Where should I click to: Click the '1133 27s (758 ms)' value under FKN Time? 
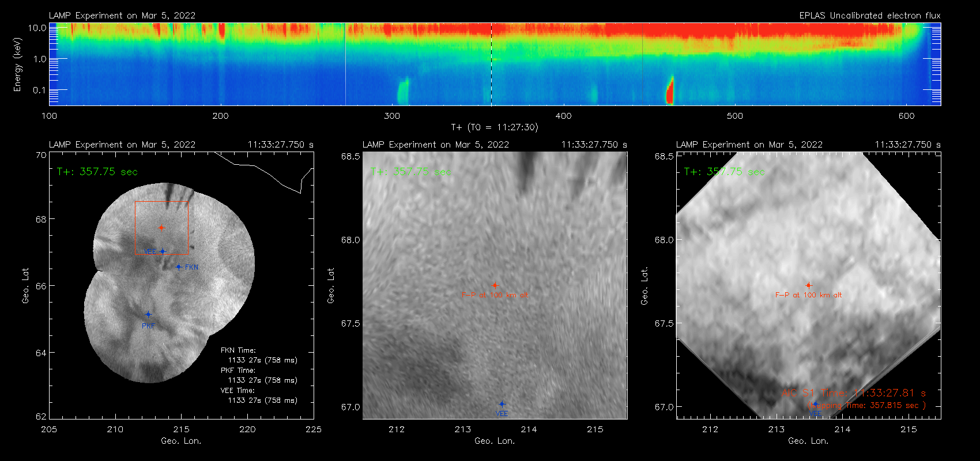point(263,360)
